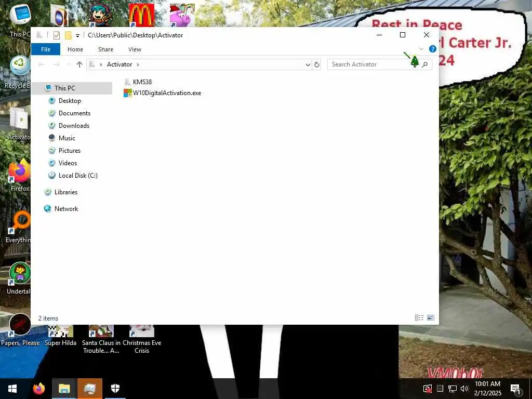Open the address bar history dropdown
The image size is (532, 399).
pyautogui.click(x=308, y=64)
